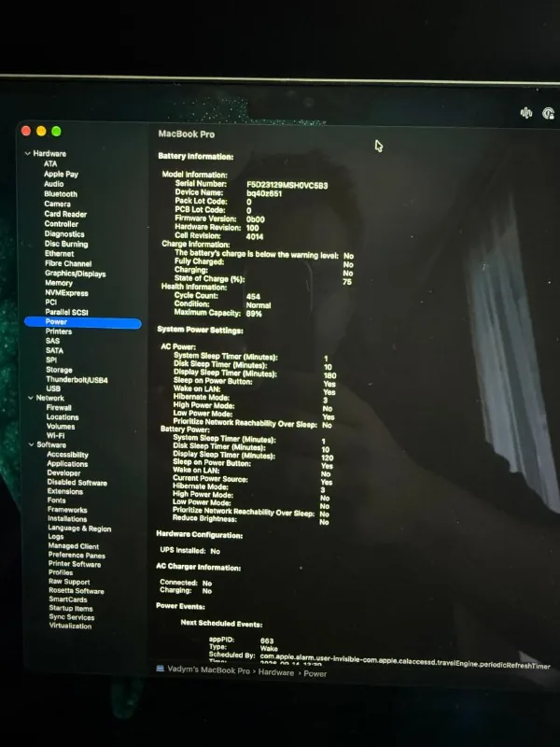Image resolution: width=560 pixels, height=747 pixels.
Task: Select Firewall under Network
Action: [x=59, y=407]
